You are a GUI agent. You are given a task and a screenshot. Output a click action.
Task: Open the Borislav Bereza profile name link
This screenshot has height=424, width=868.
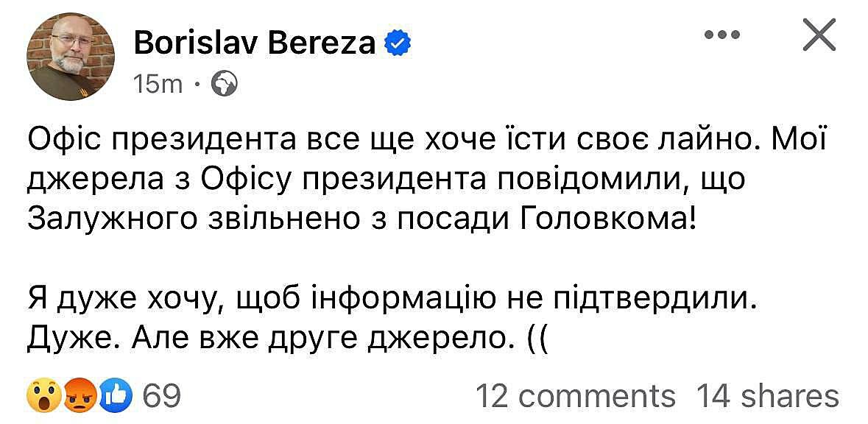tap(255, 43)
